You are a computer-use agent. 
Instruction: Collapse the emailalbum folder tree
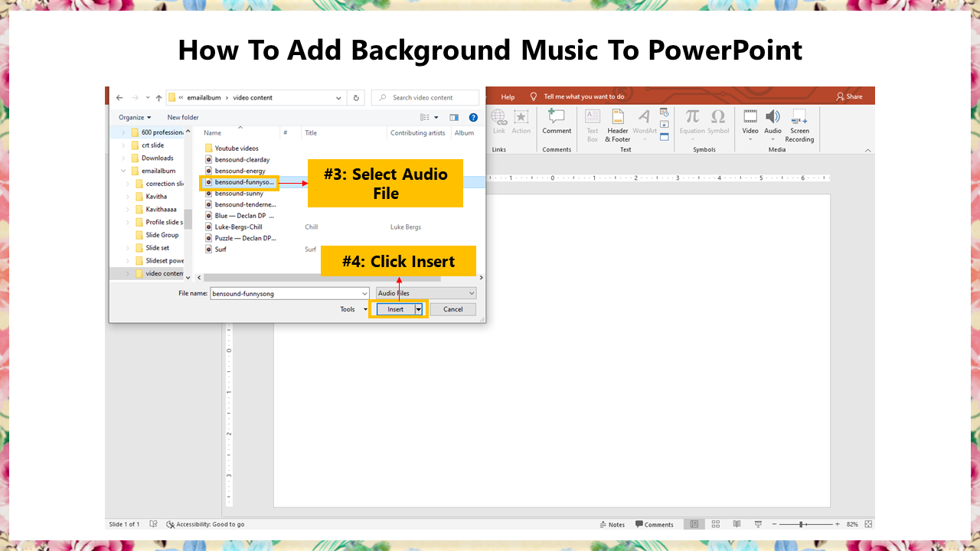coord(124,171)
